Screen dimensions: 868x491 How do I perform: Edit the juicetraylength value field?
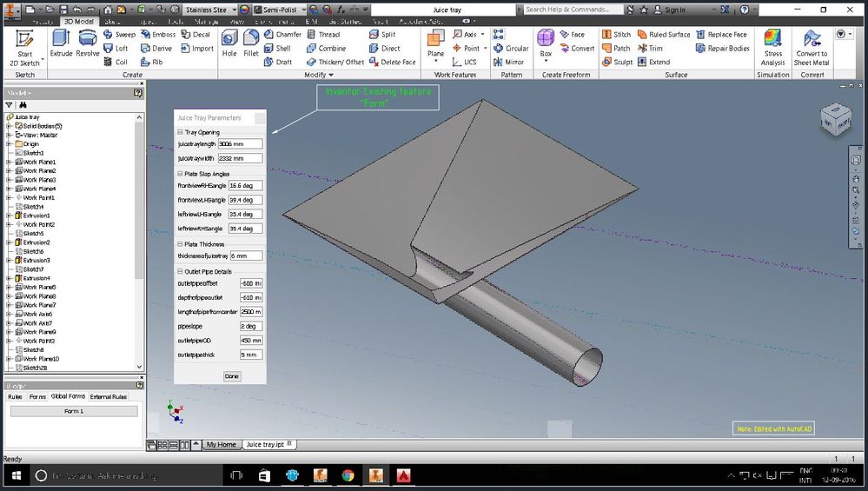[241, 144]
